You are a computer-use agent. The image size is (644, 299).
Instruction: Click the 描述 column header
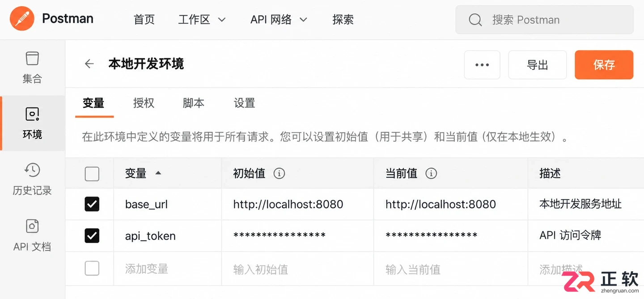[550, 173]
